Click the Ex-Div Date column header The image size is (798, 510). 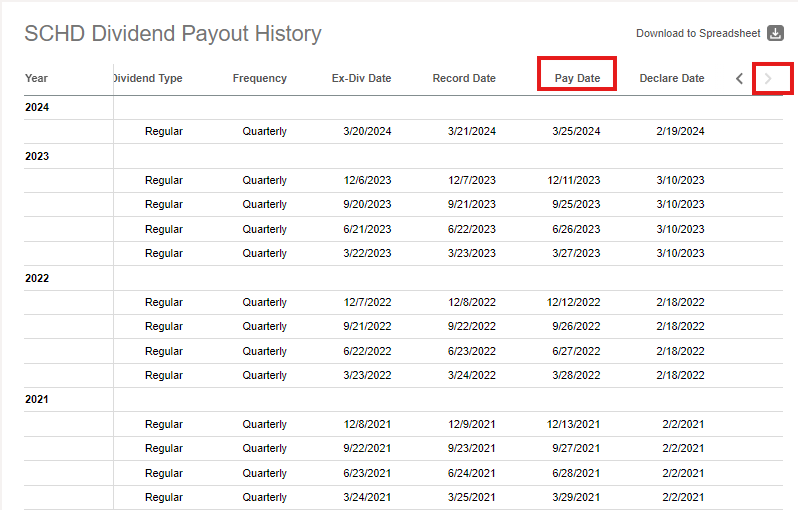pos(361,78)
